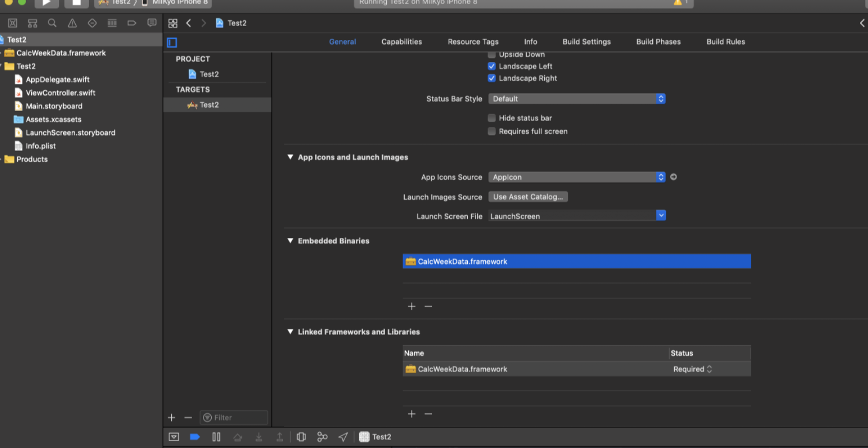Image resolution: width=868 pixels, height=448 pixels.
Task: Pause program execution
Action: 216,437
